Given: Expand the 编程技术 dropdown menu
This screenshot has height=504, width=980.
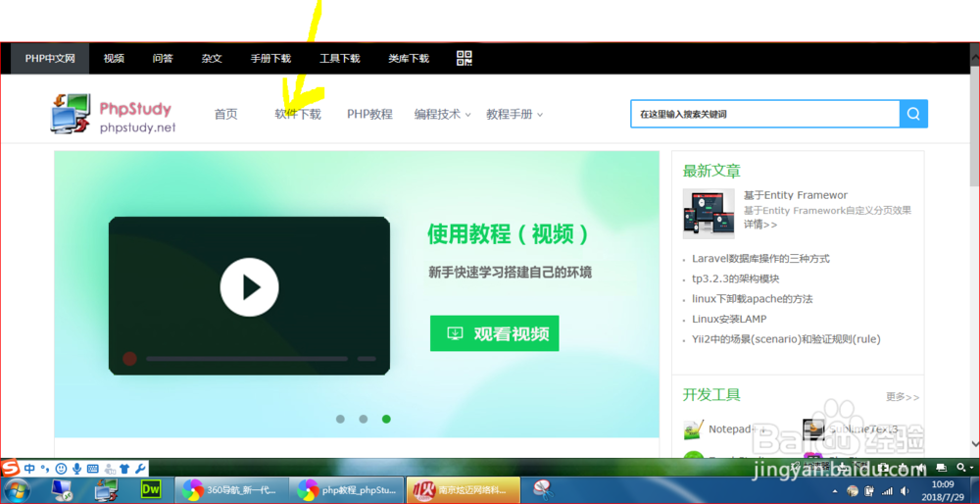Looking at the screenshot, I should pyautogui.click(x=443, y=115).
